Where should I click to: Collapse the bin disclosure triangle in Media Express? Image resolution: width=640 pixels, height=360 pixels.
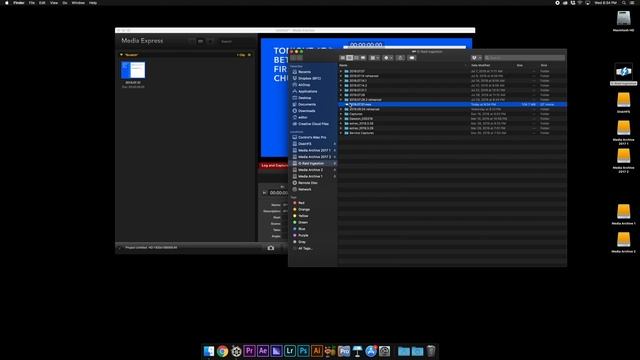point(121,55)
